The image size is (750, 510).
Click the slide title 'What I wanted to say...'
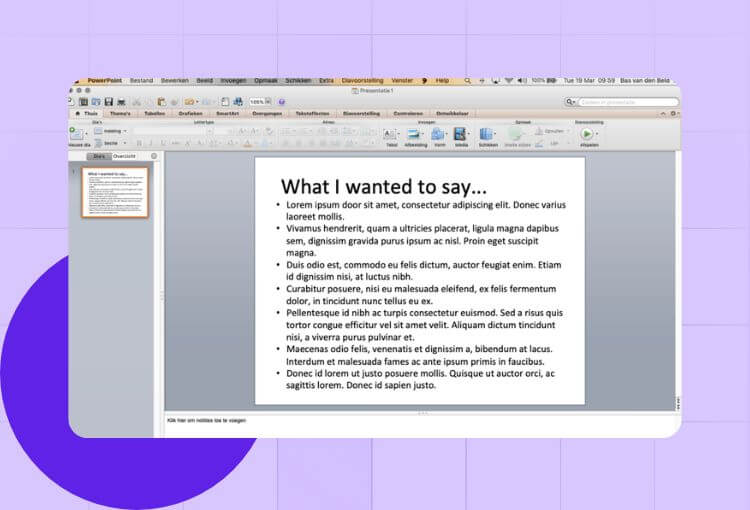coord(384,187)
